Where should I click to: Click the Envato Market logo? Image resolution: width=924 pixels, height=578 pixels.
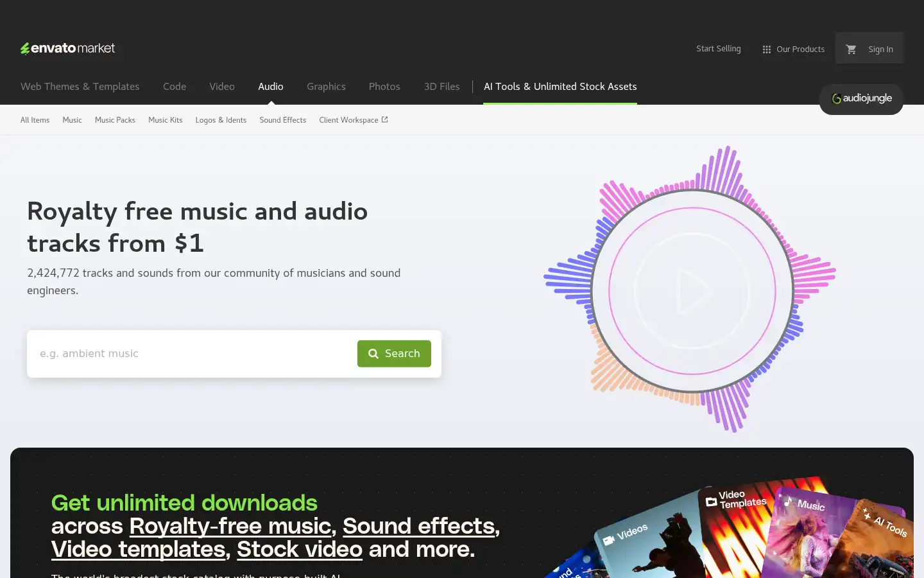(67, 48)
